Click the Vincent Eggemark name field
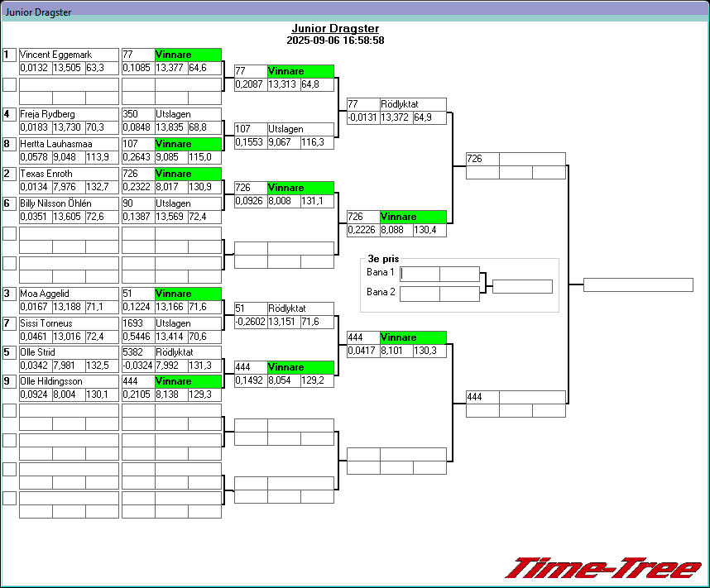This screenshot has height=588, width=710. tap(69, 55)
